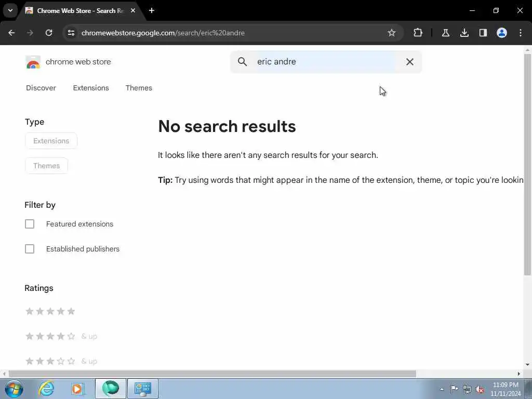
Task: Click the taskbar clock showing 11:09 PM
Action: pos(506,389)
